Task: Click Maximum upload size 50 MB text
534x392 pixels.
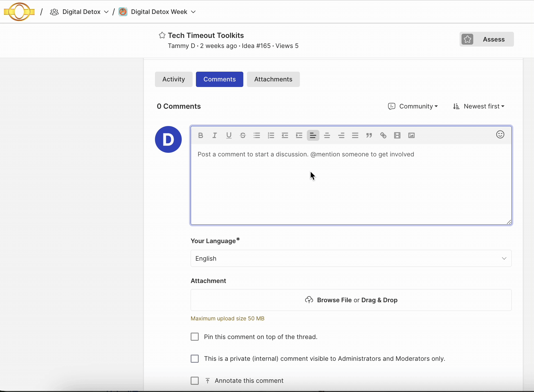Action: pyautogui.click(x=227, y=318)
